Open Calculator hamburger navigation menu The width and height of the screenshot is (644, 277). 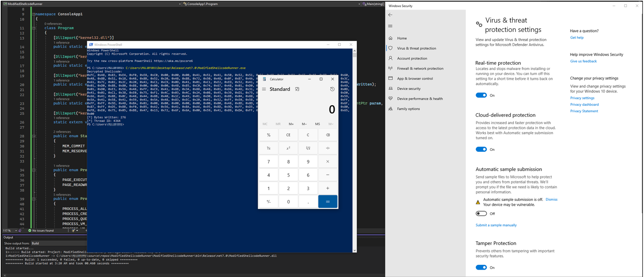pyautogui.click(x=264, y=89)
